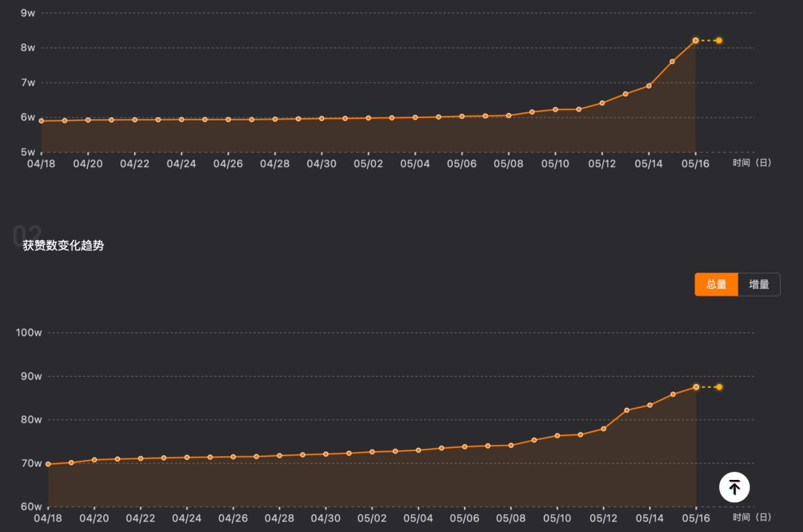Pick the 05/12 data point on likes chart
Screen dimensions: 803x532
point(604,429)
